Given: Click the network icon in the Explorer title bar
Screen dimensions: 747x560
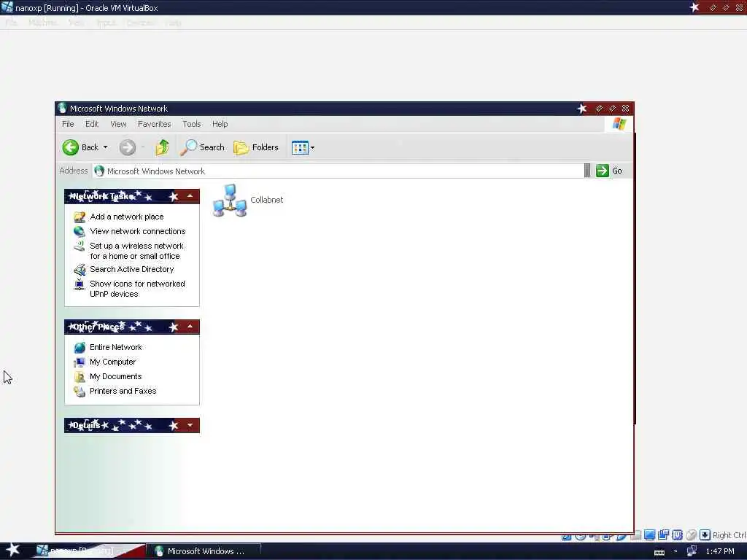Looking at the screenshot, I should (62, 109).
